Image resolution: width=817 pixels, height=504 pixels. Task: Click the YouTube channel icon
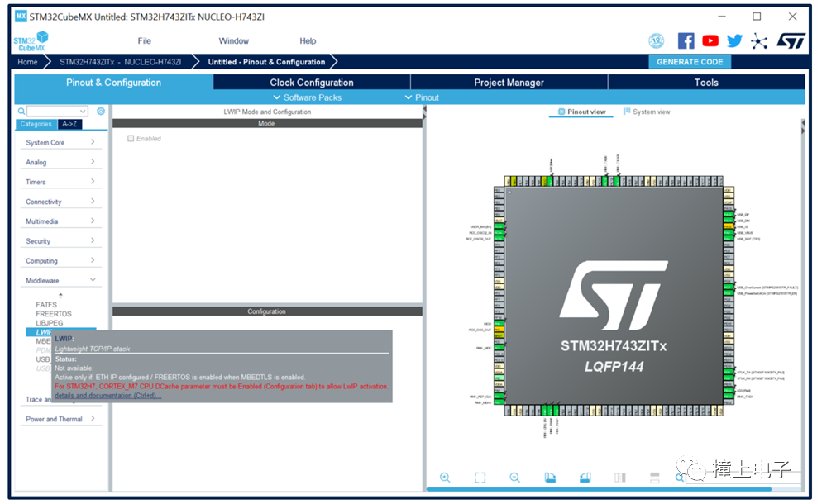712,40
